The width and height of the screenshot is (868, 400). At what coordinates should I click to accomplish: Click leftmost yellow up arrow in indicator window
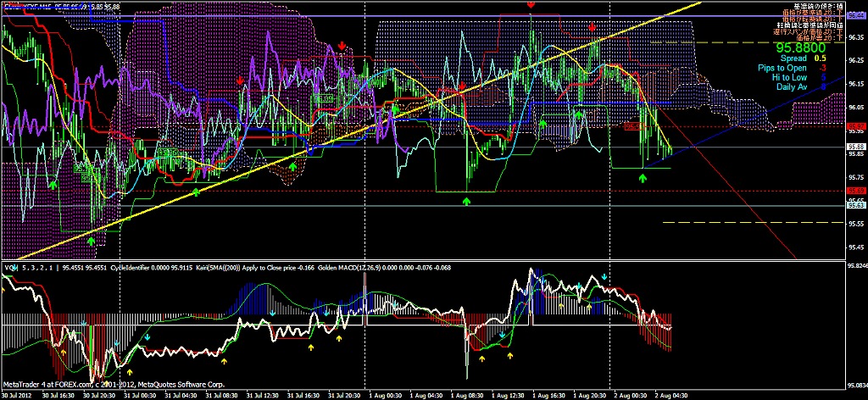[x=64, y=349]
